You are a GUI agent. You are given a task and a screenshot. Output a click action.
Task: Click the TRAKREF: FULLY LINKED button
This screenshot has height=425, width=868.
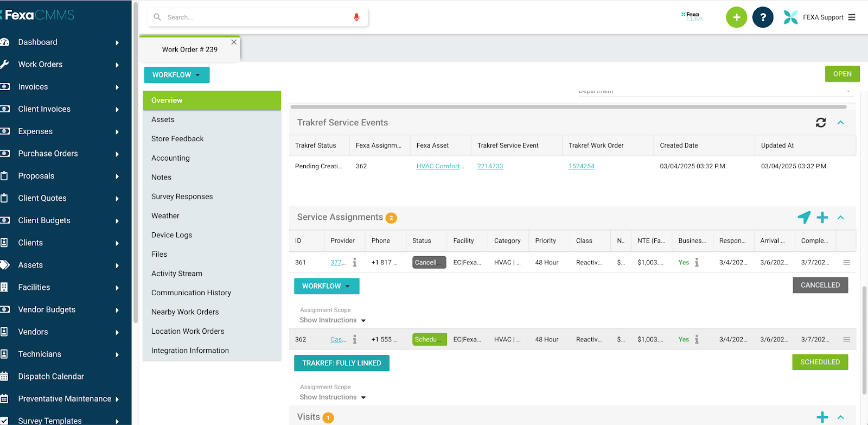342,363
